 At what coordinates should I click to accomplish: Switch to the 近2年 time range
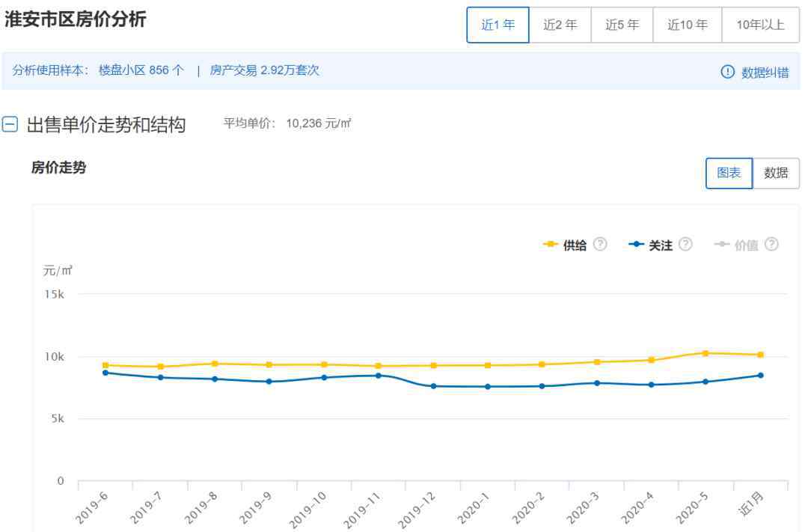(560, 25)
